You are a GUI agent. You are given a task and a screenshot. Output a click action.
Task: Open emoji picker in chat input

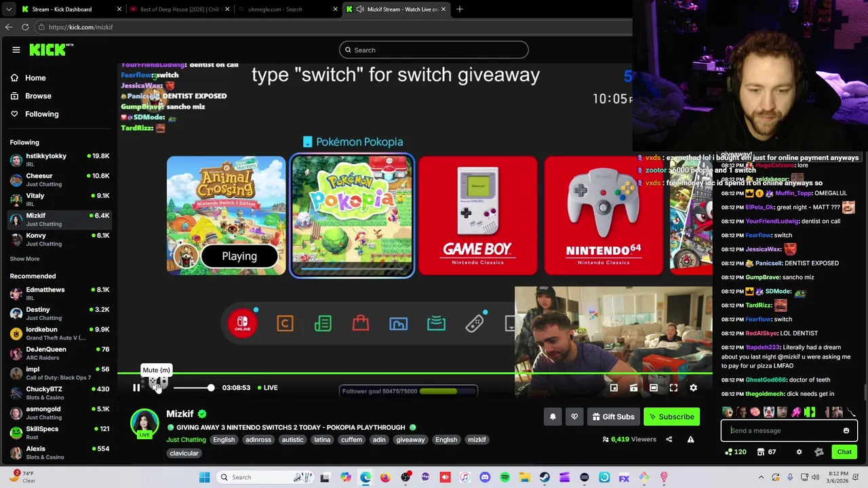click(x=846, y=430)
